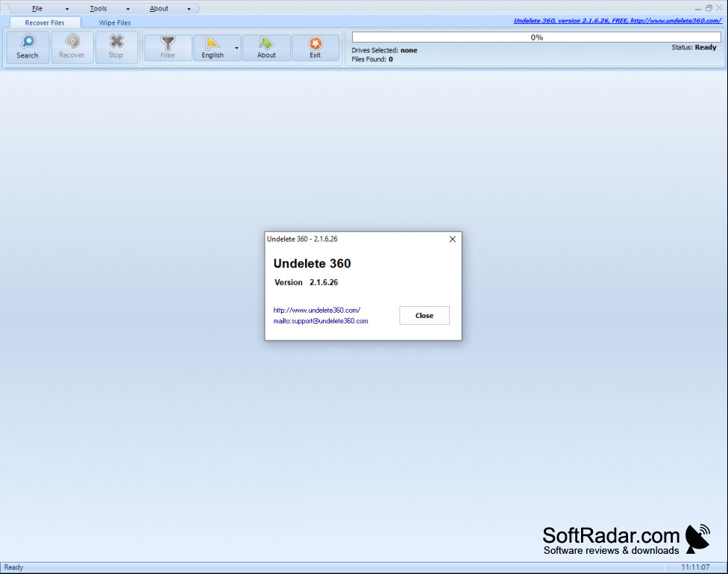Click the Search magnifier icon
Image resolution: width=728 pixels, height=574 pixels.
coord(28,42)
